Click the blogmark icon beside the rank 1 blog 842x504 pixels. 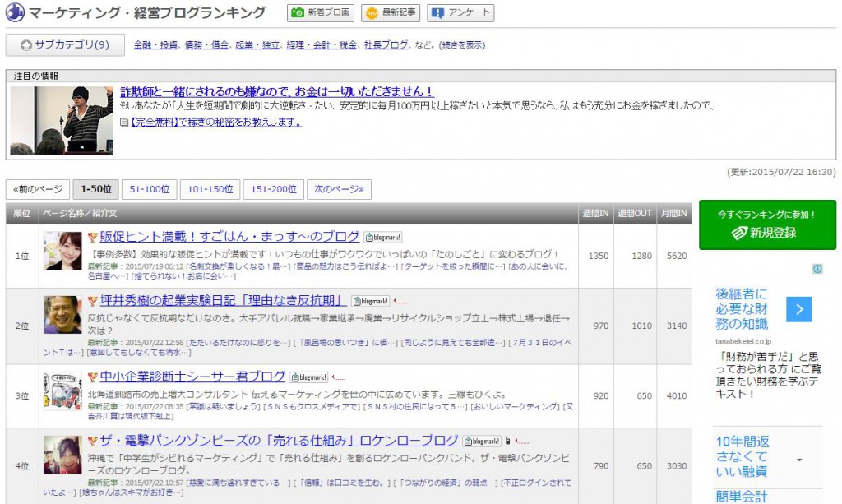point(383,237)
